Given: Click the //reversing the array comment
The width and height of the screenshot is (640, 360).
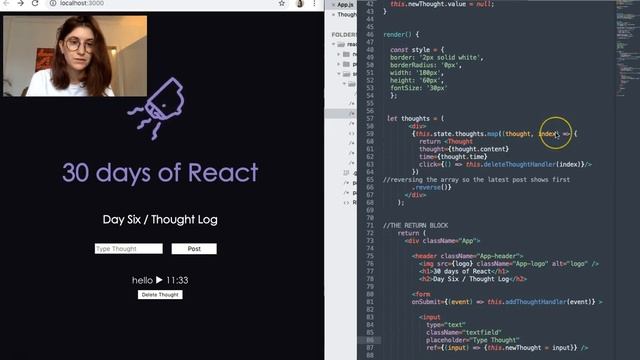Looking at the screenshot, I should [476, 180].
